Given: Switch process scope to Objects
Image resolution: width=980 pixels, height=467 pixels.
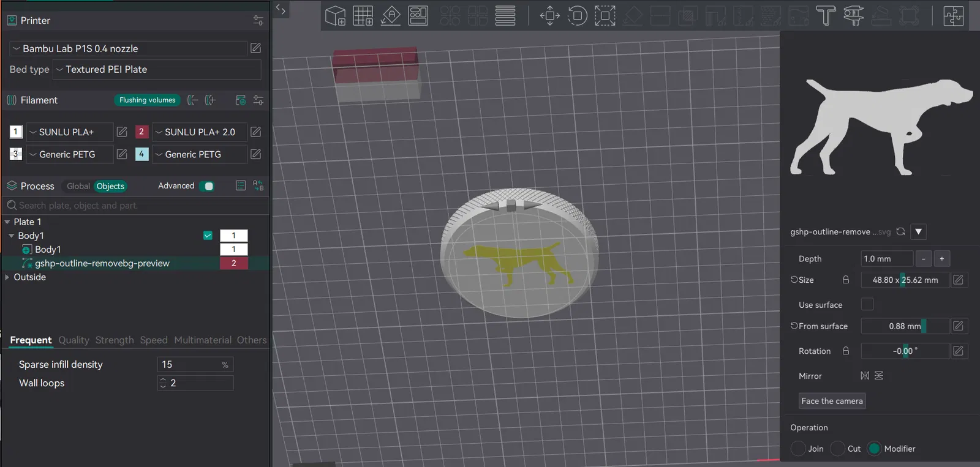Looking at the screenshot, I should pyautogui.click(x=110, y=186).
